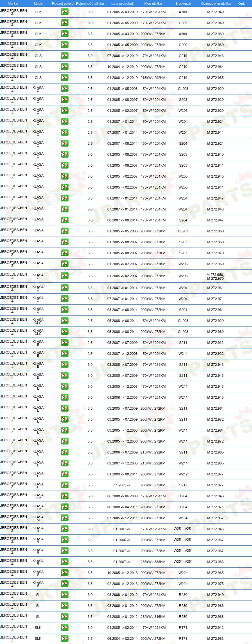The height and width of the screenshot is (644, 252).
Task: Click the 'Moc silnika' column header
Action: coord(153,4)
